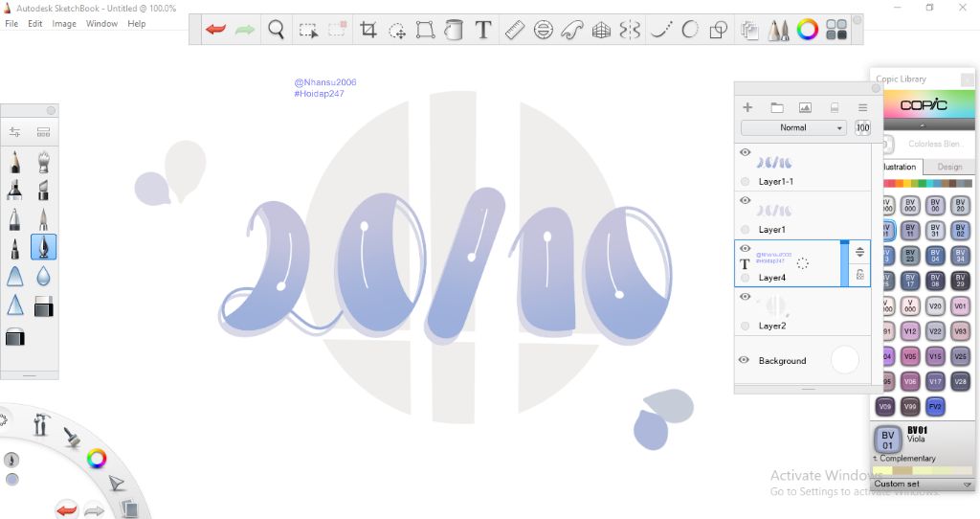Select the Pencil brush in brush palette

(x=15, y=161)
